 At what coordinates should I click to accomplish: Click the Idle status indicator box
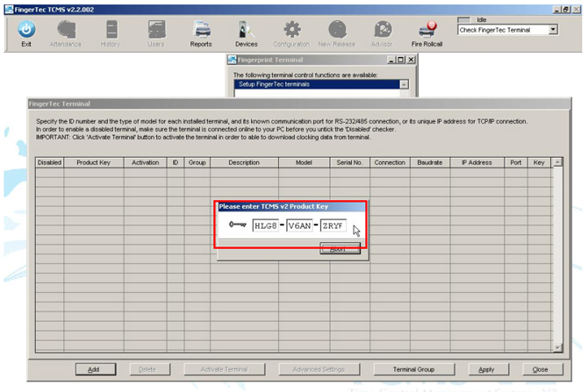pyautogui.click(x=464, y=20)
